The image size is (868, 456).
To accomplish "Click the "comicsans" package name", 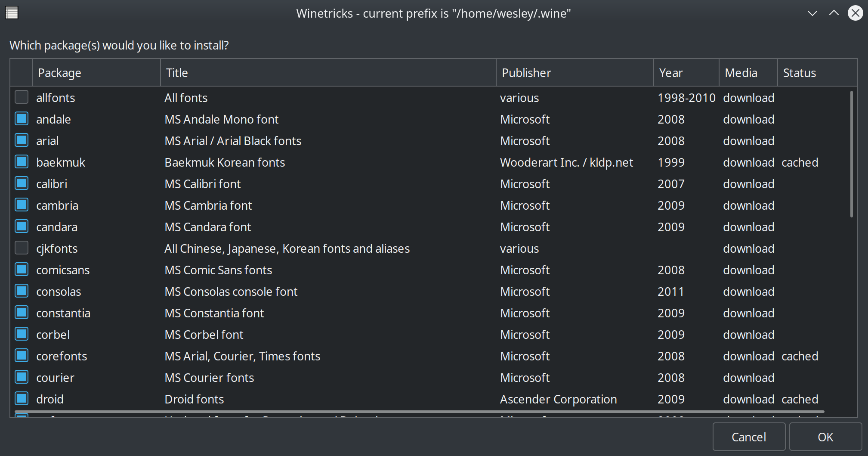I will (63, 270).
